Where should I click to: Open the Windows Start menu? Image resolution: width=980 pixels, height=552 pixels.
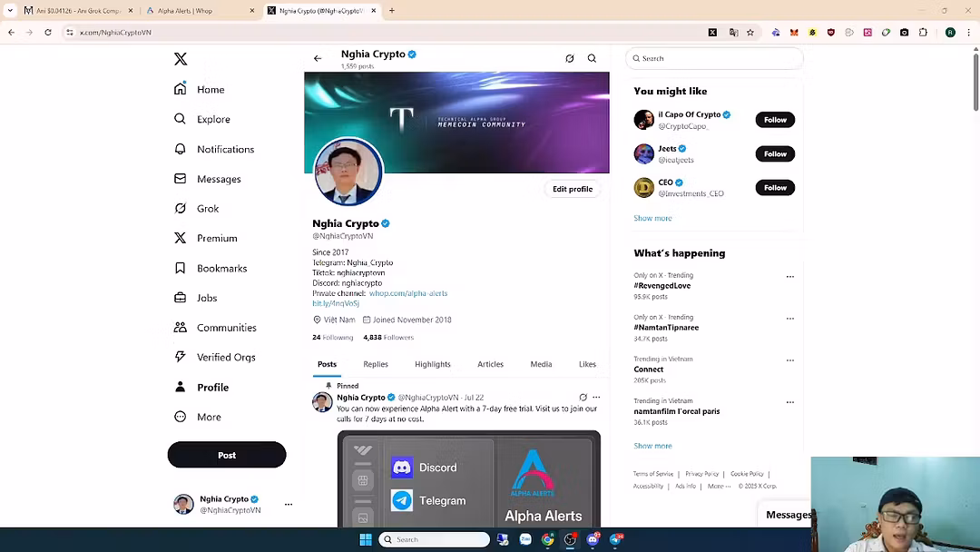click(366, 539)
